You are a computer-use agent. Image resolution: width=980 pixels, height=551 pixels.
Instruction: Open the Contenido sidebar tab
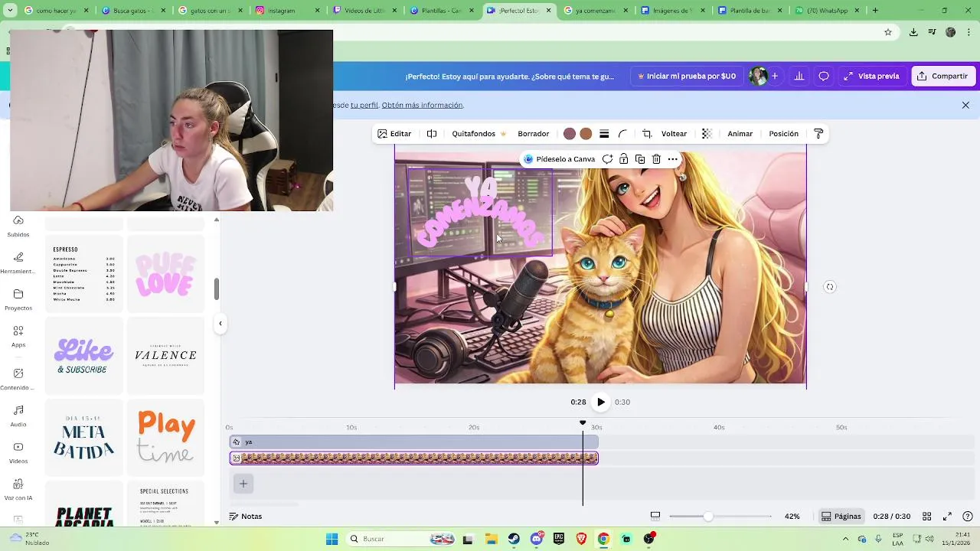18,380
